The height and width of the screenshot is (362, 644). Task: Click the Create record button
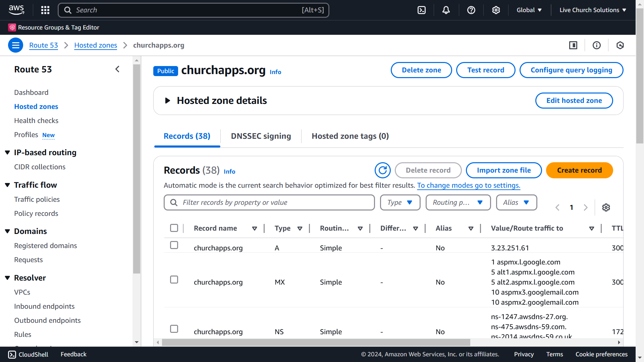click(x=579, y=170)
